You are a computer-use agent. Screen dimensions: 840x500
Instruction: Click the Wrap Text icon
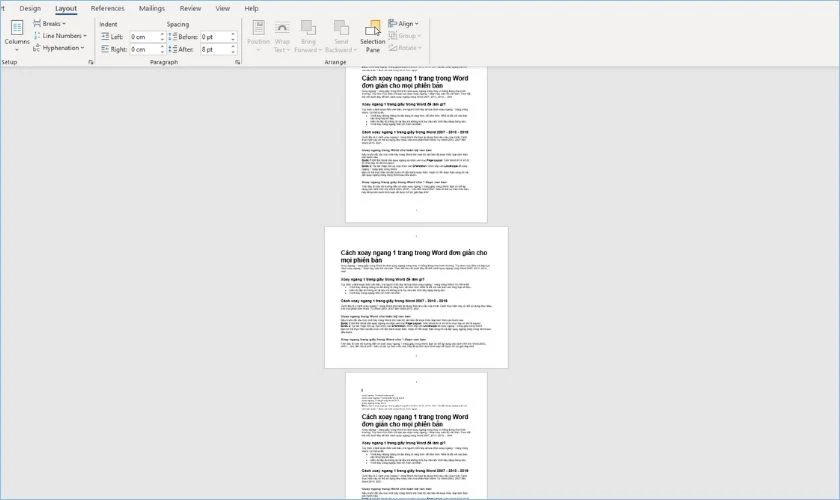(282, 28)
